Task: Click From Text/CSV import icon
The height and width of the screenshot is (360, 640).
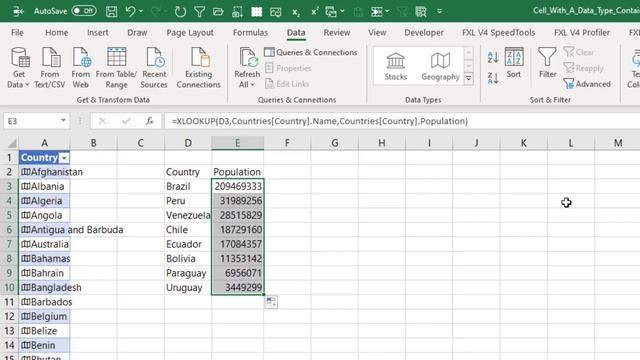Action: click(x=50, y=68)
